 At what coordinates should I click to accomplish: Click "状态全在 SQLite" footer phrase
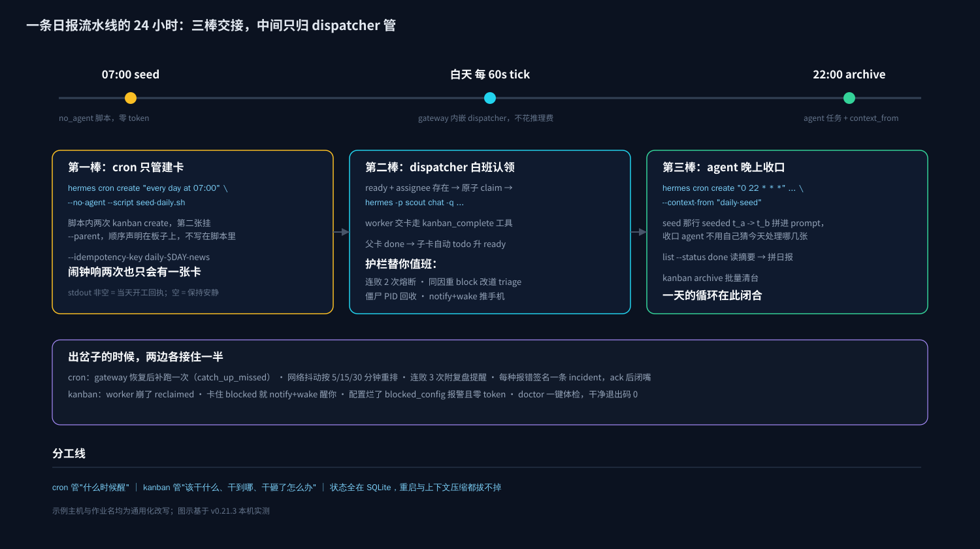click(x=361, y=488)
